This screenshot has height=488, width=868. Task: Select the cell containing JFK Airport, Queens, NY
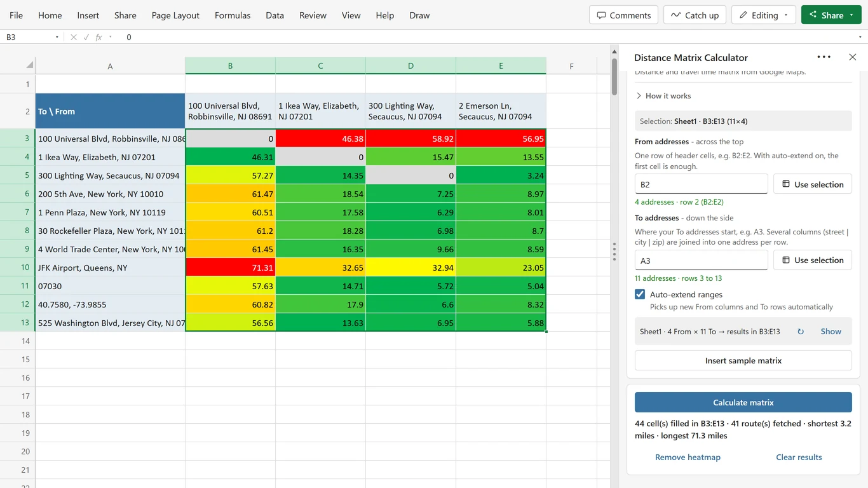(x=110, y=268)
